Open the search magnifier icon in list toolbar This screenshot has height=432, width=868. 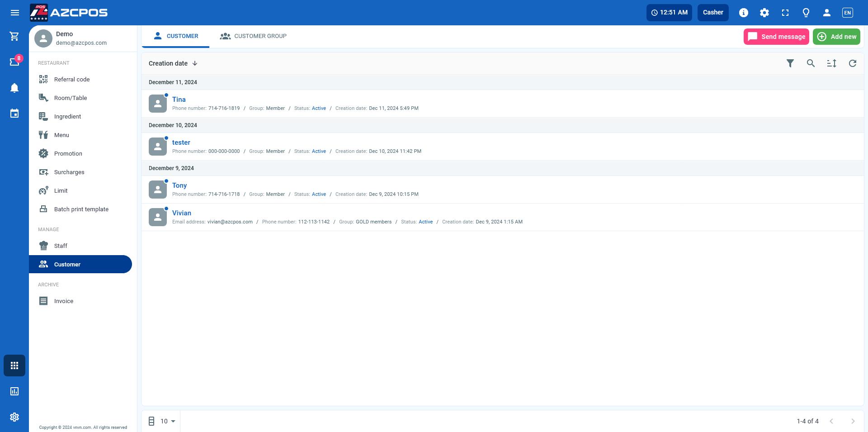pos(811,63)
